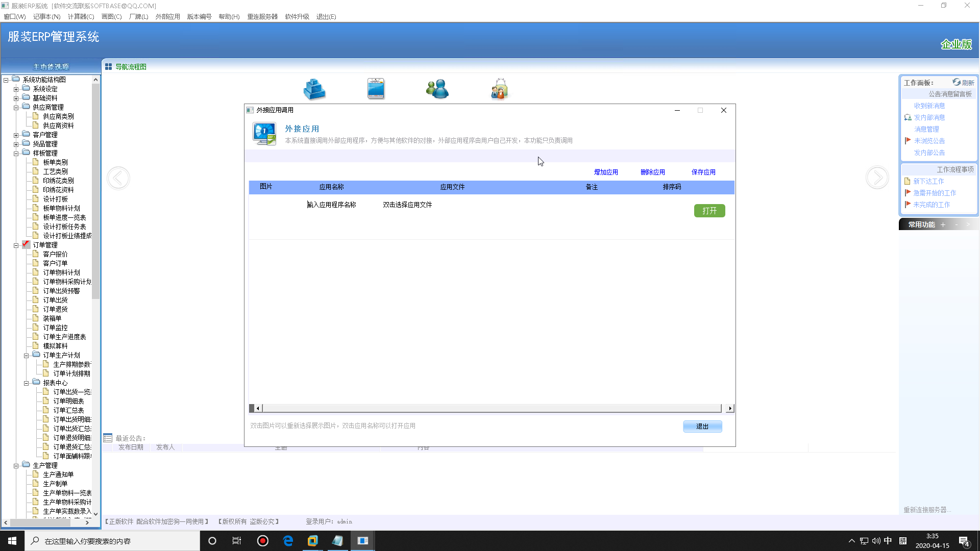980x551 pixels.
Task: Click the blue notebook navigation icon
Action: 376,89
